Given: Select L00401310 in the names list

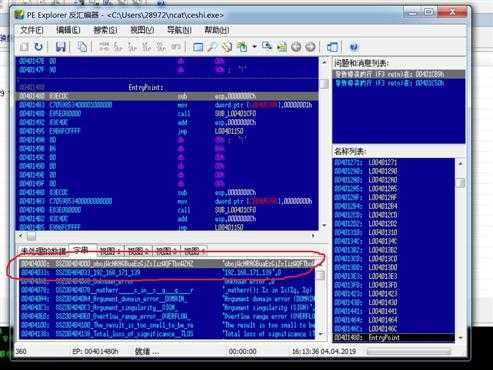Looking at the screenshot, I should pyautogui.click(x=394, y=232).
